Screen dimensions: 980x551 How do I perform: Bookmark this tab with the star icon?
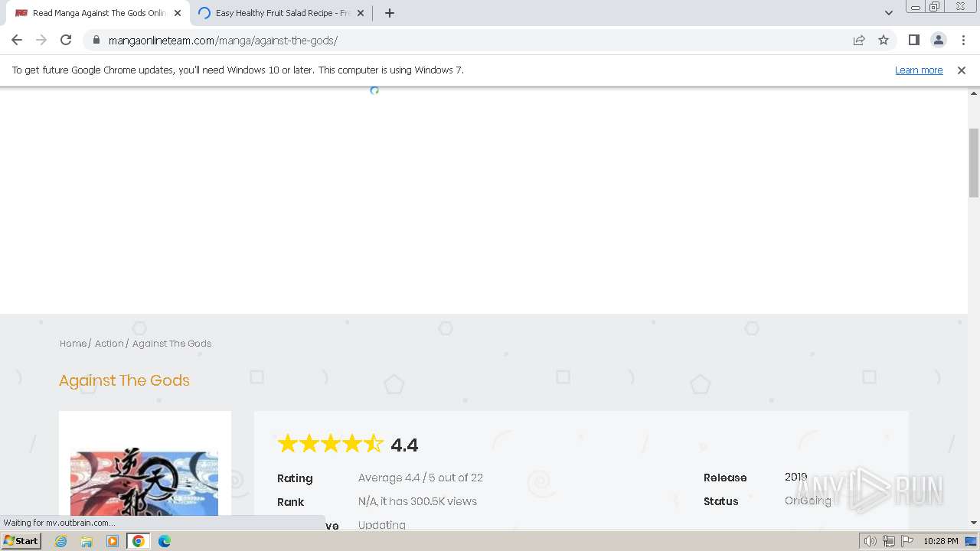(x=884, y=40)
